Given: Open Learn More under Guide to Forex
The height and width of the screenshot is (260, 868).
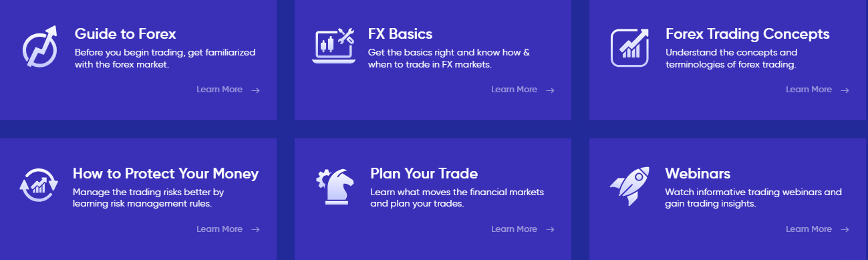Looking at the screenshot, I should tap(219, 90).
